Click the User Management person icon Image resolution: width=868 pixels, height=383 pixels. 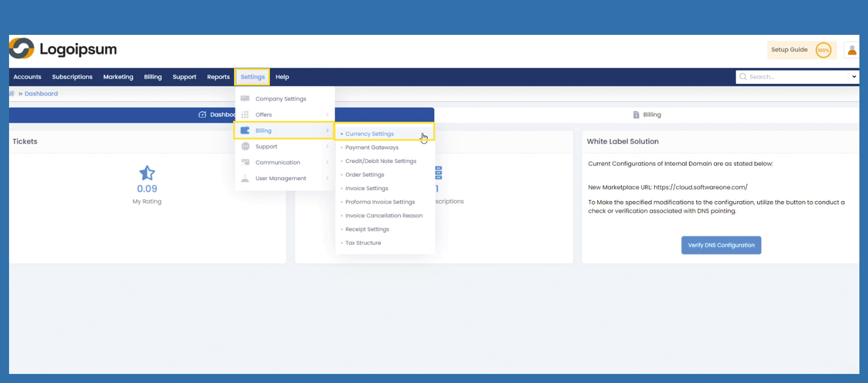[x=245, y=178]
